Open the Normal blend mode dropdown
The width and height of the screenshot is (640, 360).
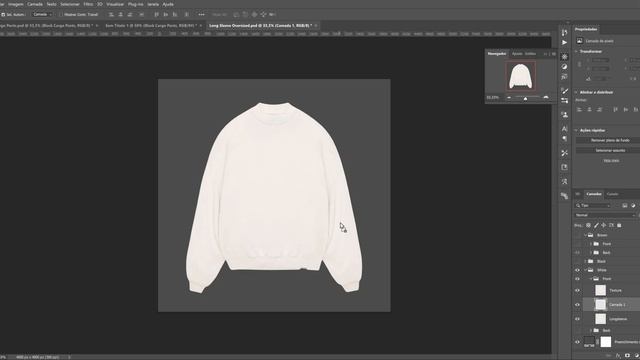(605, 215)
